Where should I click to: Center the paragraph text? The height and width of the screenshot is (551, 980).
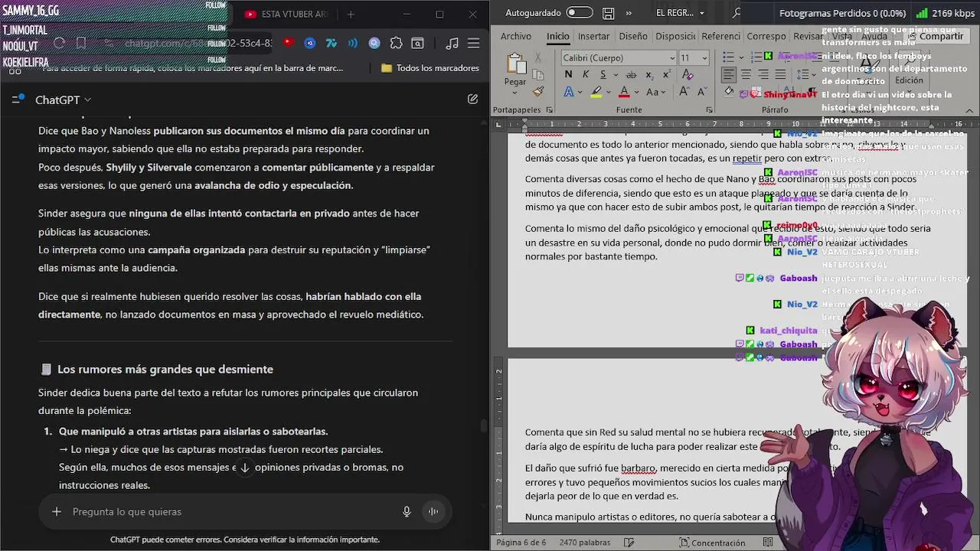[x=746, y=75]
